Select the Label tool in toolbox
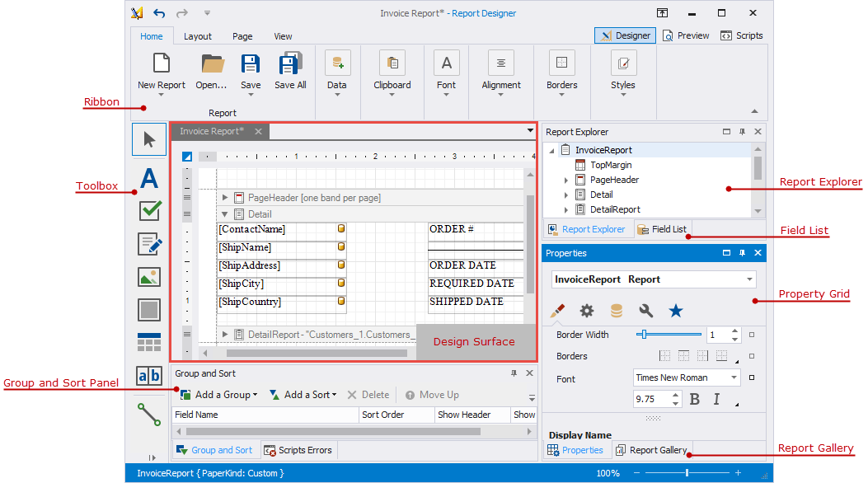Viewport: 868px width, 483px height. [x=149, y=178]
